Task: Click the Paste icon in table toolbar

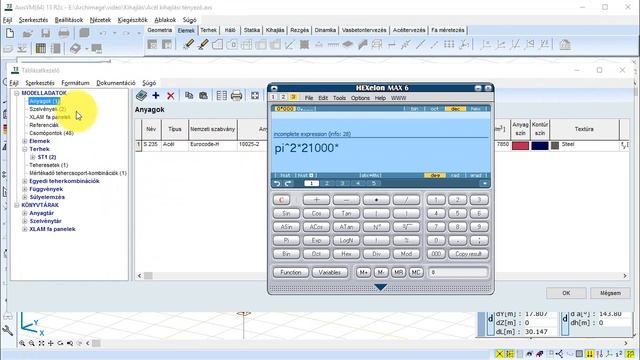Action: pos(203,96)
